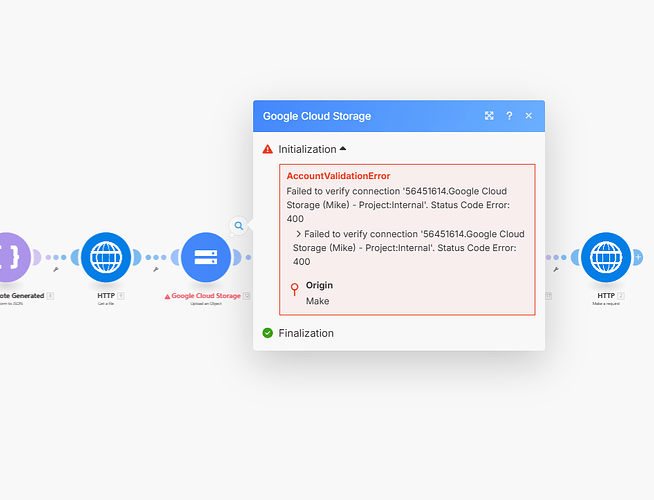This screenshot has width=654, height=500.
Task: Close the Google Cloud Storage dialog
Action: (x=528, y=116)
